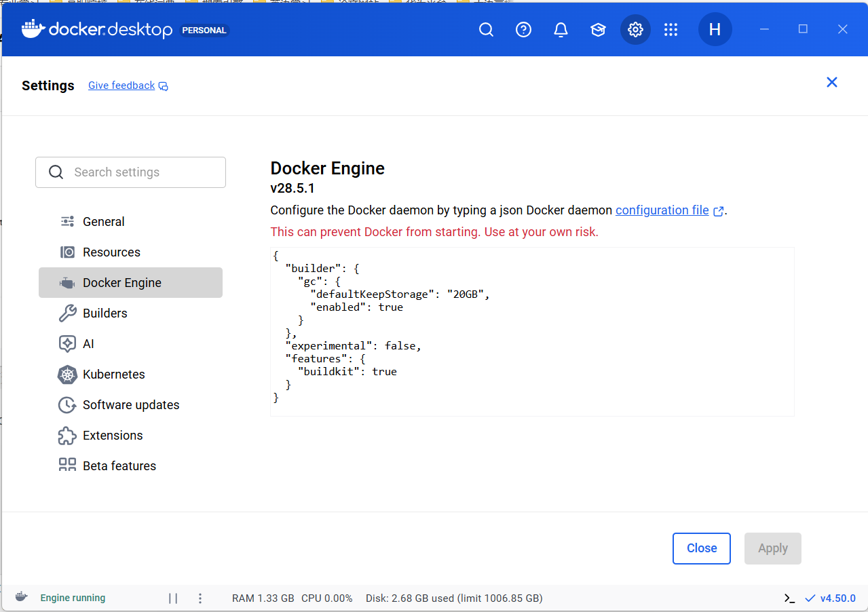This screenshot has width=868, height=612.
Task: Click the "buildkit": true line
Action: point(347,372)
